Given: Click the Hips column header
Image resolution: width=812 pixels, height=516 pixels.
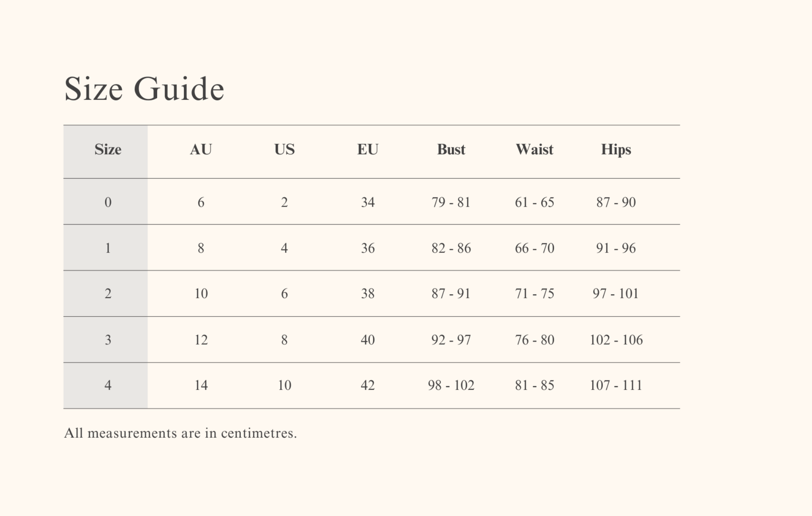Looking at the screenshot, I should point(616,150).
